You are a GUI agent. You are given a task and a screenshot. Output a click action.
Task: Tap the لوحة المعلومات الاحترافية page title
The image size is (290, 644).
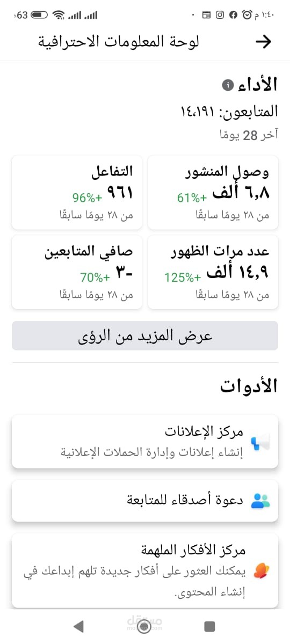pos(118,42)
